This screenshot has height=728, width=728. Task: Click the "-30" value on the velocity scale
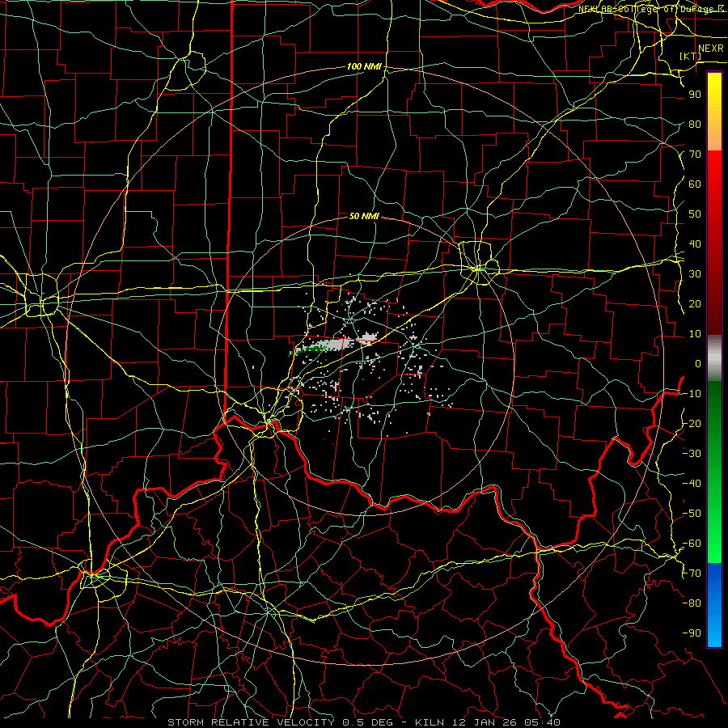coord(692,454)
